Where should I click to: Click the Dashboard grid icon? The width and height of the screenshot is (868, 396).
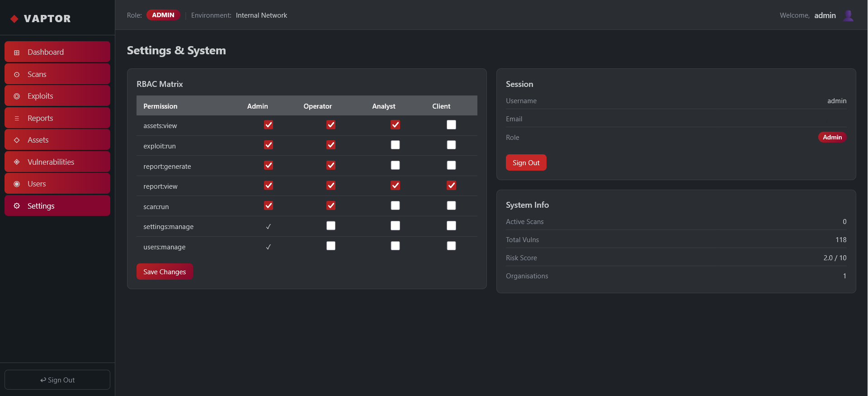[17, 52]
